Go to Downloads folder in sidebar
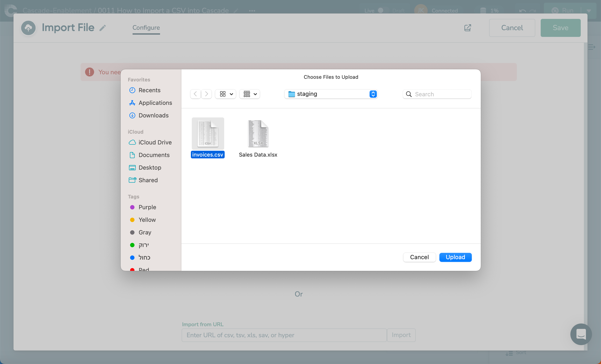Screen dimensions: 601x364 point(154,115)
